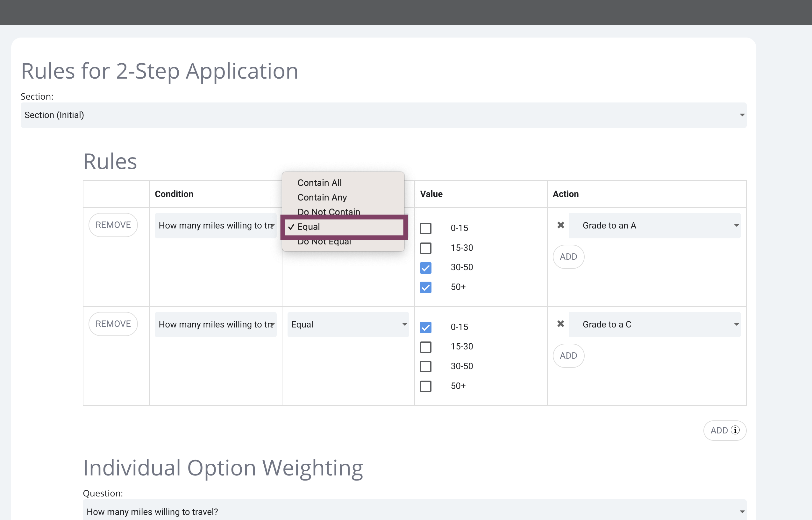
Task: Check 50+ in the Grade to a C rule
Action: pos(426,386)
